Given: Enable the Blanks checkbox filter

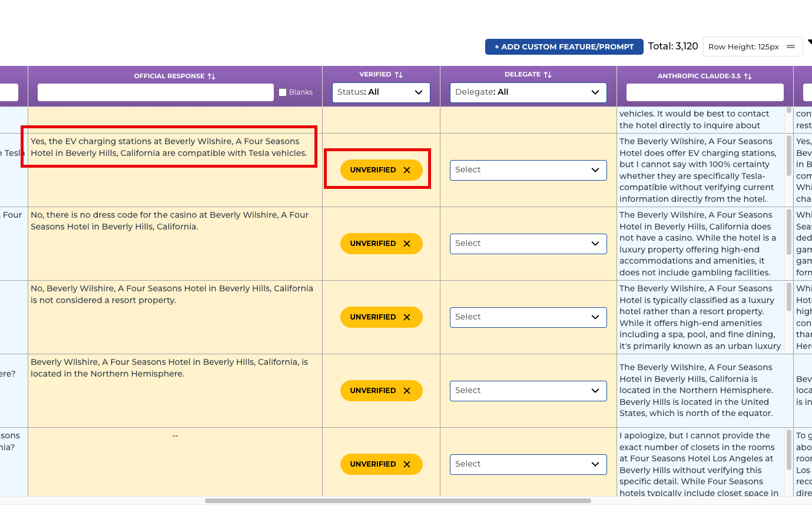Looking at the screenshot, I should point(283,92).
